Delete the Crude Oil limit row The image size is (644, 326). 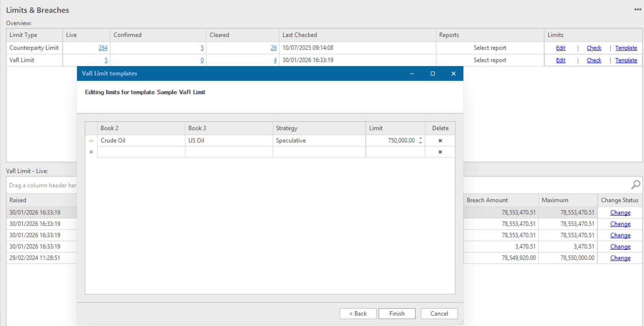click(x=440, y=140)
